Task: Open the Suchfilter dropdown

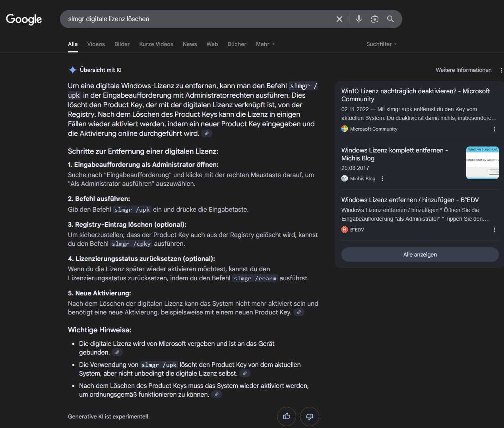Action: tap(382, 44)
